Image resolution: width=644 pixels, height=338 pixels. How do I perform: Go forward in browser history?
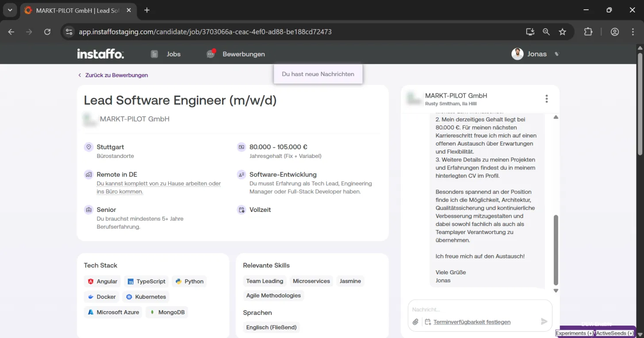pyautogui.click(x=29, y=32)
